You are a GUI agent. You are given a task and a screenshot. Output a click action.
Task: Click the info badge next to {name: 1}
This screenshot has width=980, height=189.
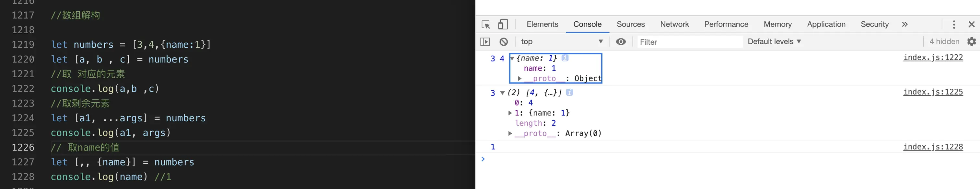tap(565, 58)
